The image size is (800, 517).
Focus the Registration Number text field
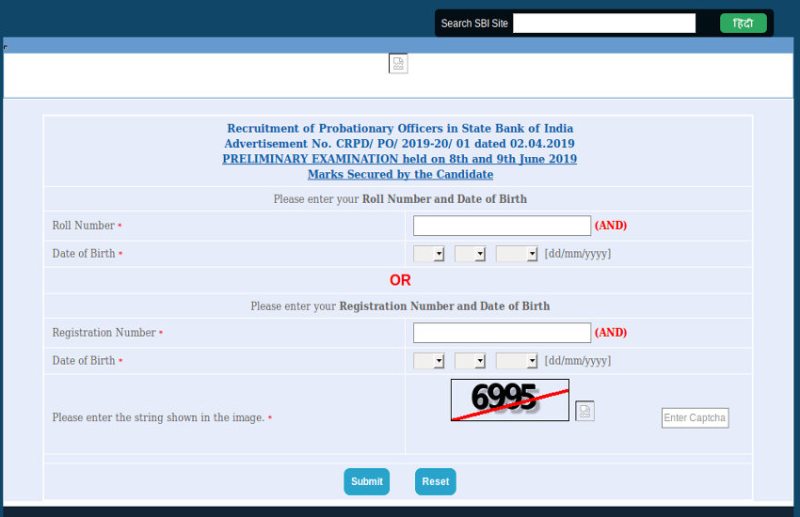click(502, 333)
